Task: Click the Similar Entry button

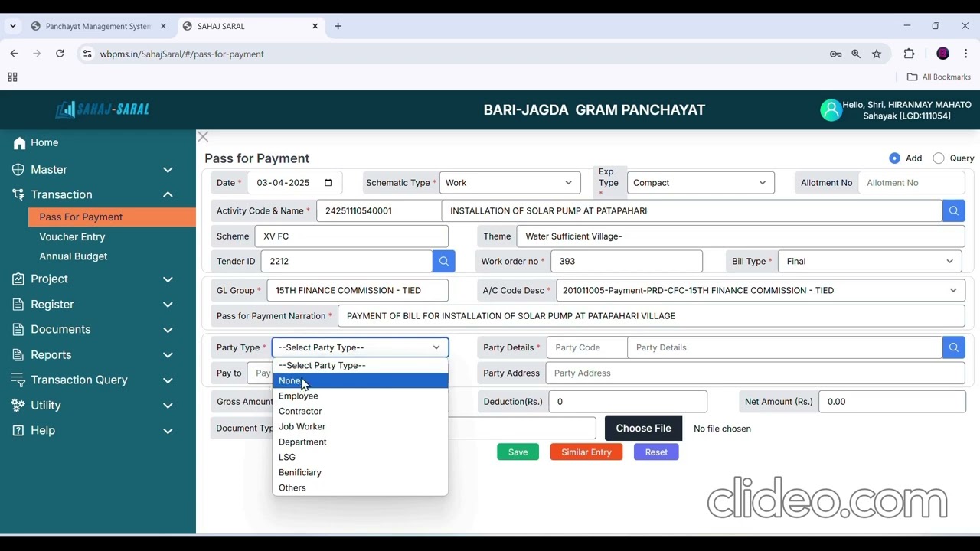Action: coord(586,452)
